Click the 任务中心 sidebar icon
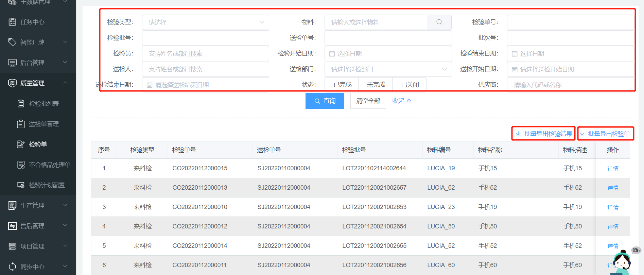Screen dimensions: 644x275 (x=12, y=22)
